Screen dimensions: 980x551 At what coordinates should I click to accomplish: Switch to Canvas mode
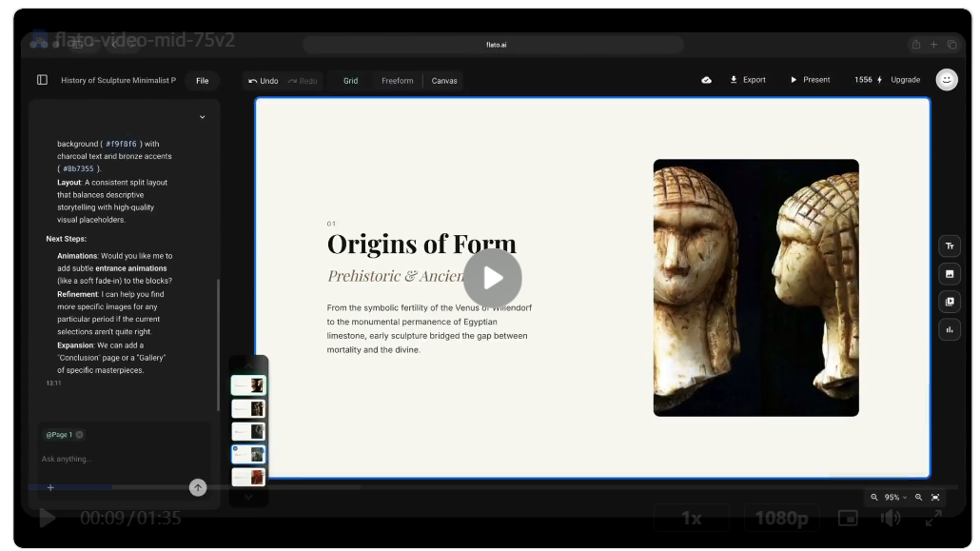444,81
